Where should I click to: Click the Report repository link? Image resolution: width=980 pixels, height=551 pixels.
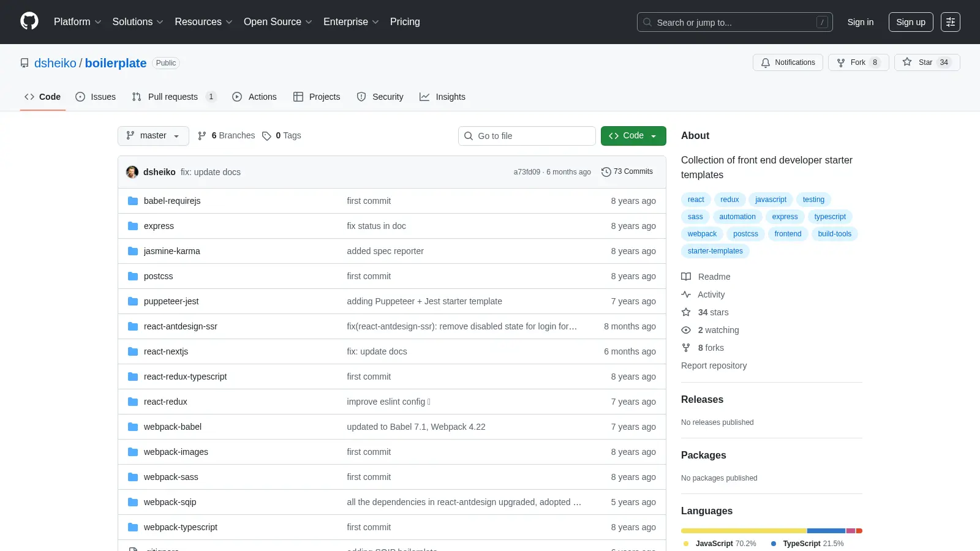pyautogui.click(x=714, y=365)
